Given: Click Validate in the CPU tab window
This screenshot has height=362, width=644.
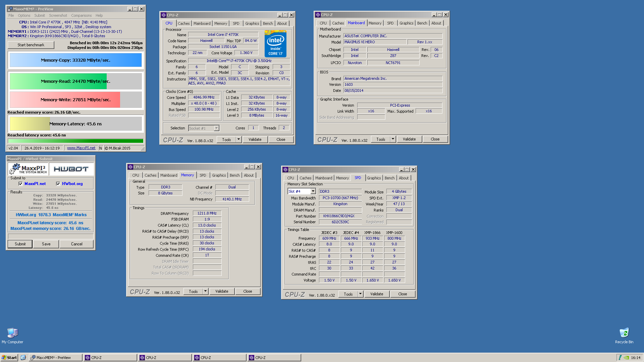Looking at the screenshot, I should click(x=255, y=139).
